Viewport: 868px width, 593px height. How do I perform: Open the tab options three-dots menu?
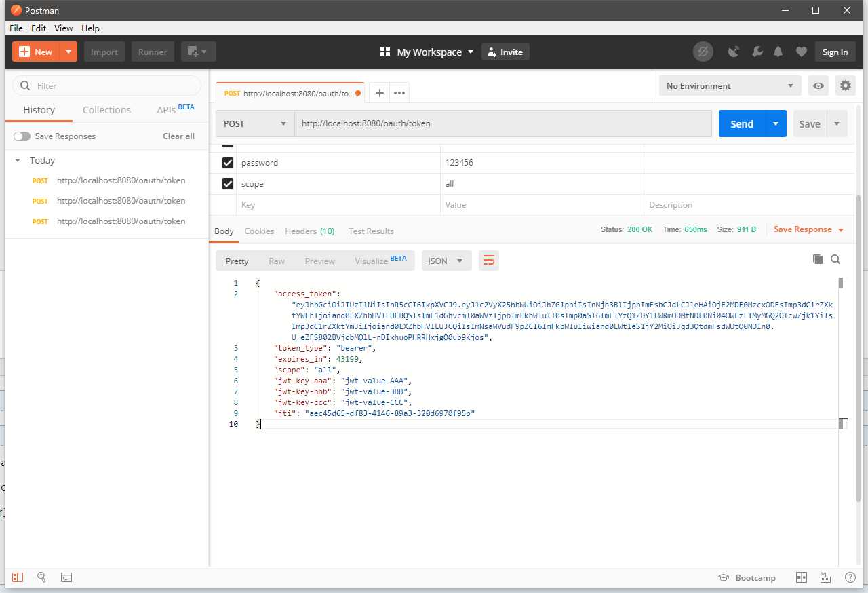point(399,93)
